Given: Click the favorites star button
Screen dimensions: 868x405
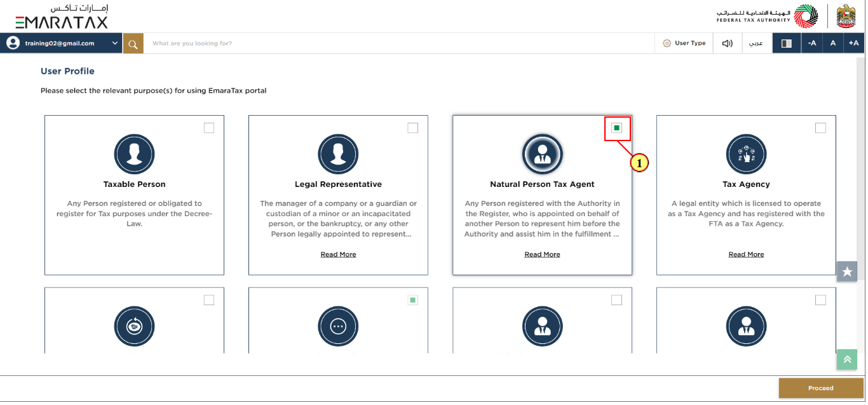Looking at the screenshot, I should 847,271.
